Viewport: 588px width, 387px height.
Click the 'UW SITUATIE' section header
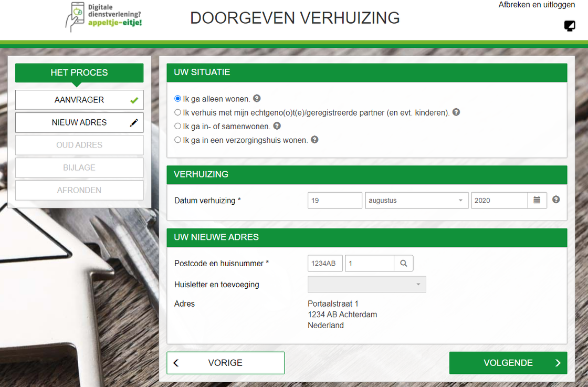[367, 72]
